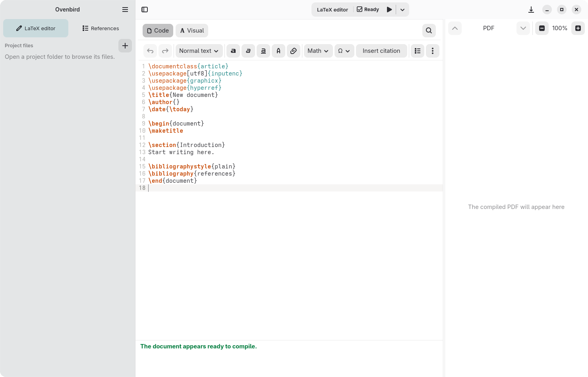Viewport: 588px width, 377px height.
Task: Insert a list from the toolbar
Action: point(418,51)
